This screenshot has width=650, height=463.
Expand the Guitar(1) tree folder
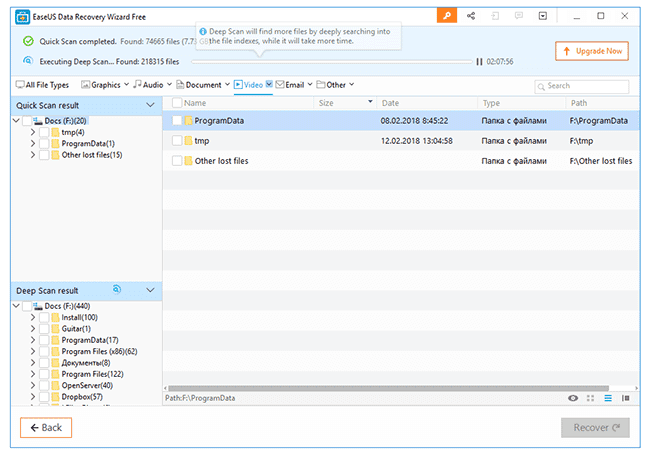(33, 329)
